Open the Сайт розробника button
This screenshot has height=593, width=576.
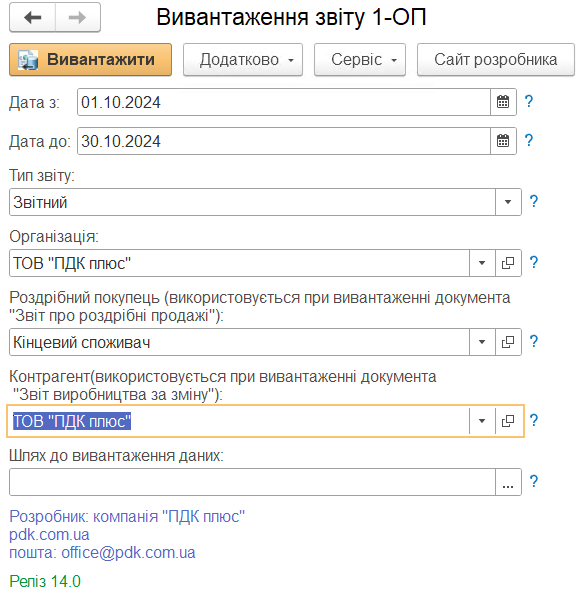pos(495,60)
